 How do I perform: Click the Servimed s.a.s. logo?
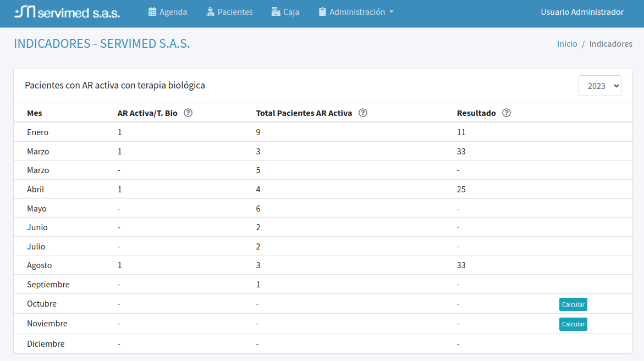[67, 12]
